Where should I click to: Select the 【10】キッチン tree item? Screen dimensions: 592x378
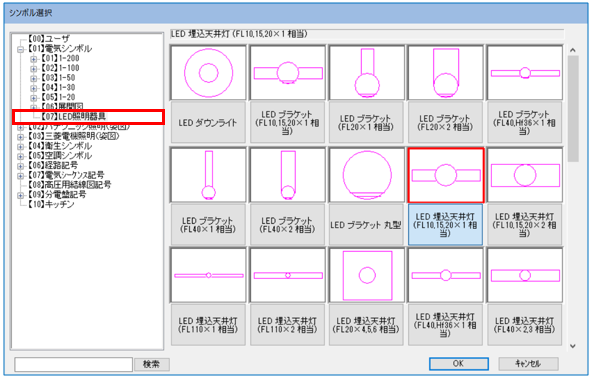(x=51, y=204)
